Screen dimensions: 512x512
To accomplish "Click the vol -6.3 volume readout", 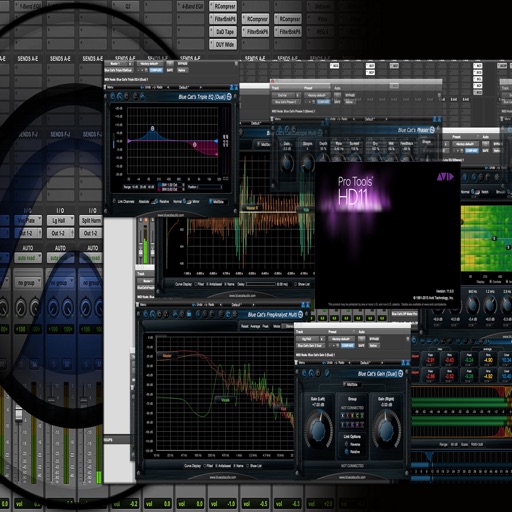I will (x=288, y=504).
